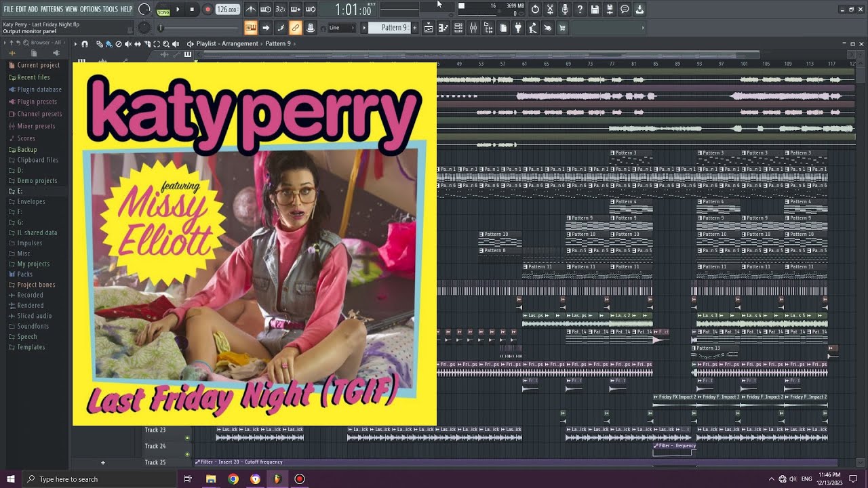868x488 pixels.
Task: Toggle the Record button
Action: click(x=208, y=9)
